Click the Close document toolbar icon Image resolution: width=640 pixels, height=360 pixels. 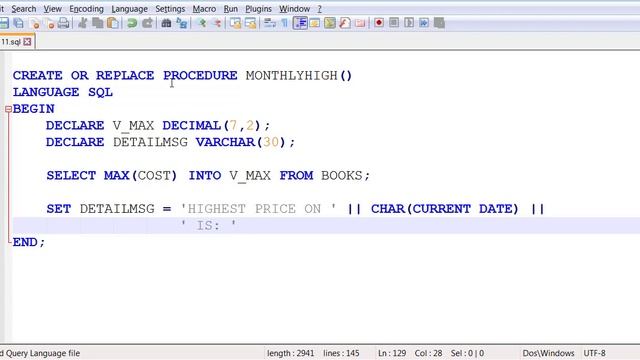pyautogui.click(x=36, y=23)
